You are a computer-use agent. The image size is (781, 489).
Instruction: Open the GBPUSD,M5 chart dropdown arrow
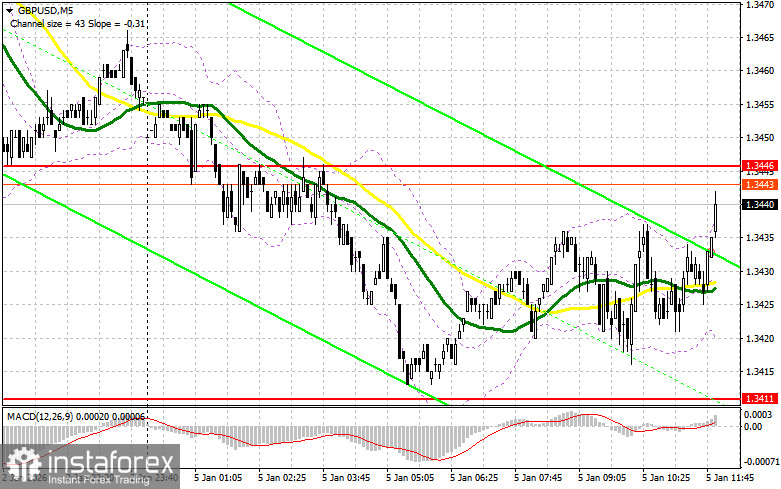9,10
